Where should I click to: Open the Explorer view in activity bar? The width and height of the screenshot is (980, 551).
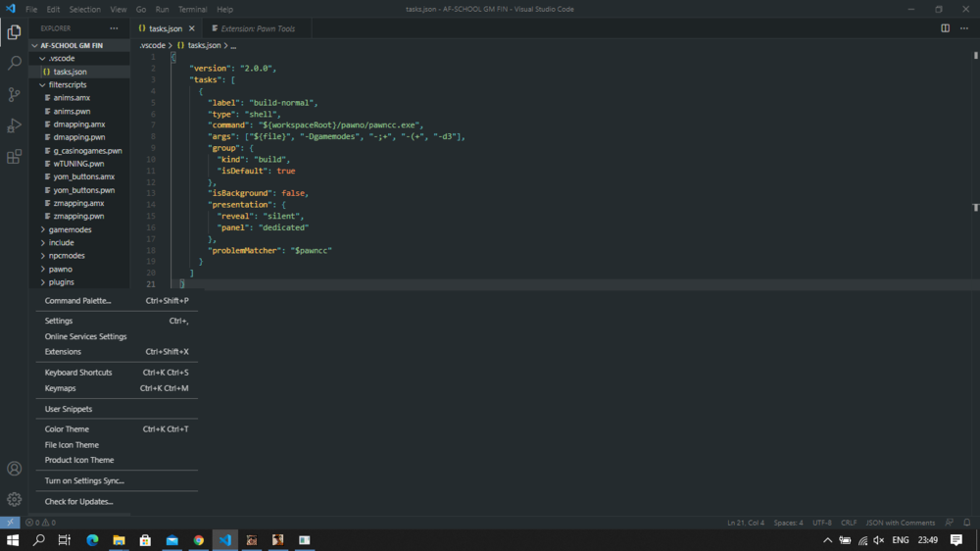point(14,32)
